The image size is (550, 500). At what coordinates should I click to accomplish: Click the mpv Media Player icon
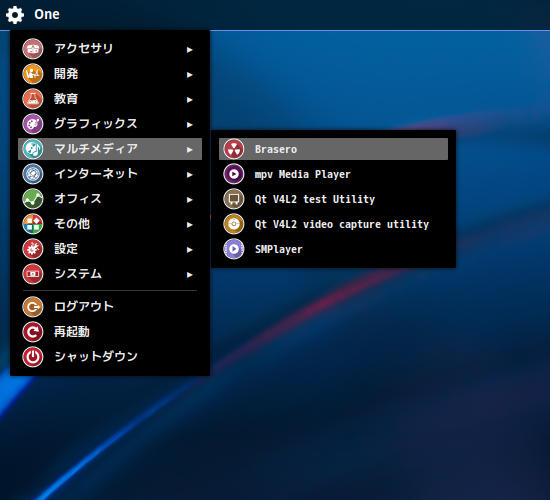[x=234, y=174]
